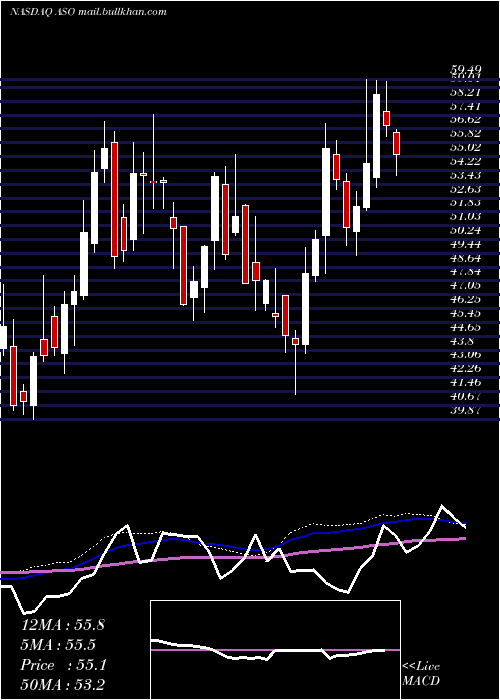
Task: Click the 48.64 price axis label
Action: [466, 258]
